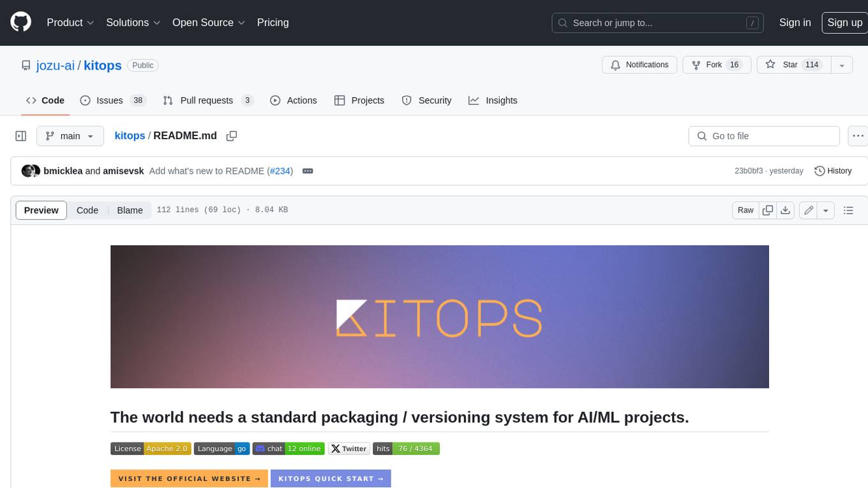This screenshot has width=868, height=488.
Task: Open the document outline list icon
Action: 848,210
